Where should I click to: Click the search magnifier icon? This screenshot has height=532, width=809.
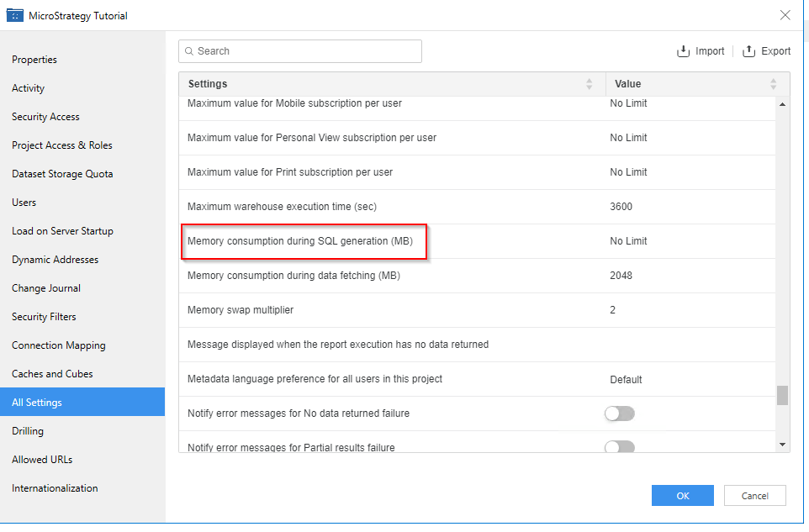(189, 51)
